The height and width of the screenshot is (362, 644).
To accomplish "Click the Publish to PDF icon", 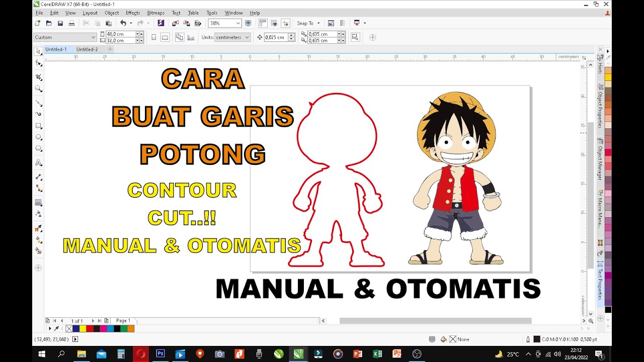I will pos(198,23).
